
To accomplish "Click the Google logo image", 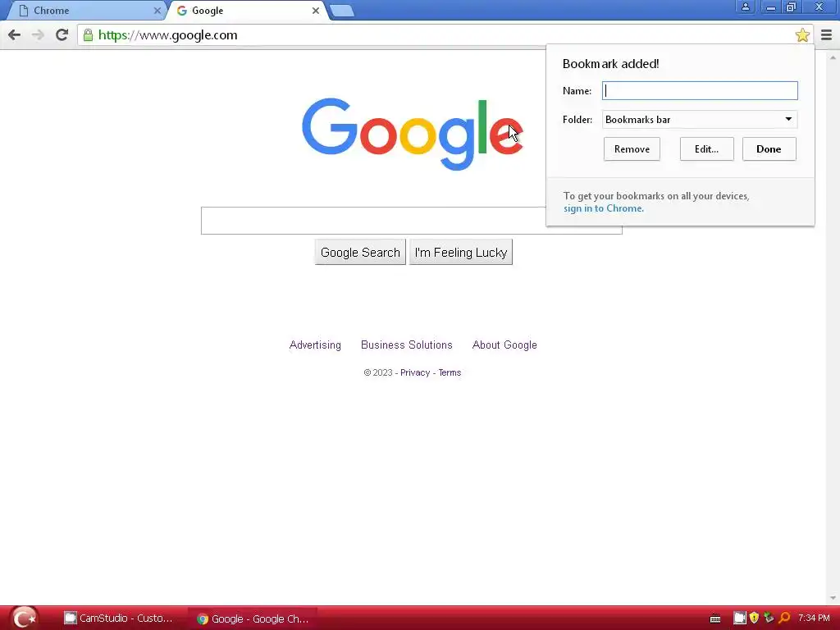I will 412,134.
